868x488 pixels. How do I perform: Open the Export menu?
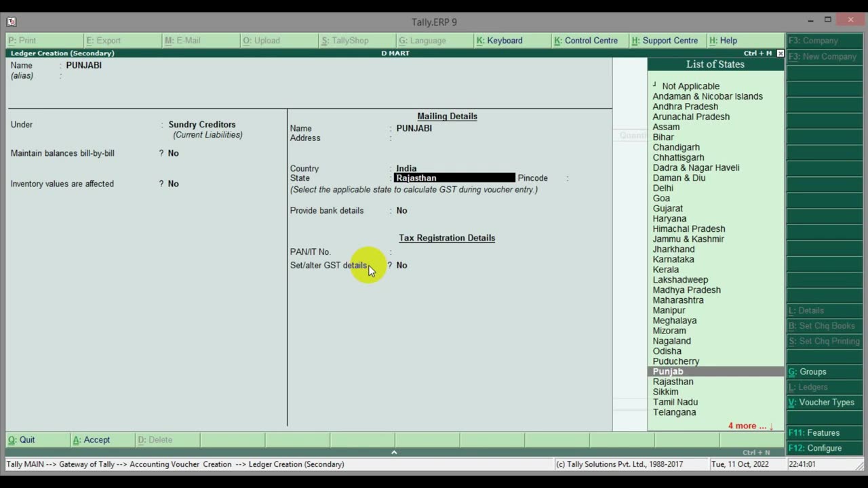tap(123, 41)
